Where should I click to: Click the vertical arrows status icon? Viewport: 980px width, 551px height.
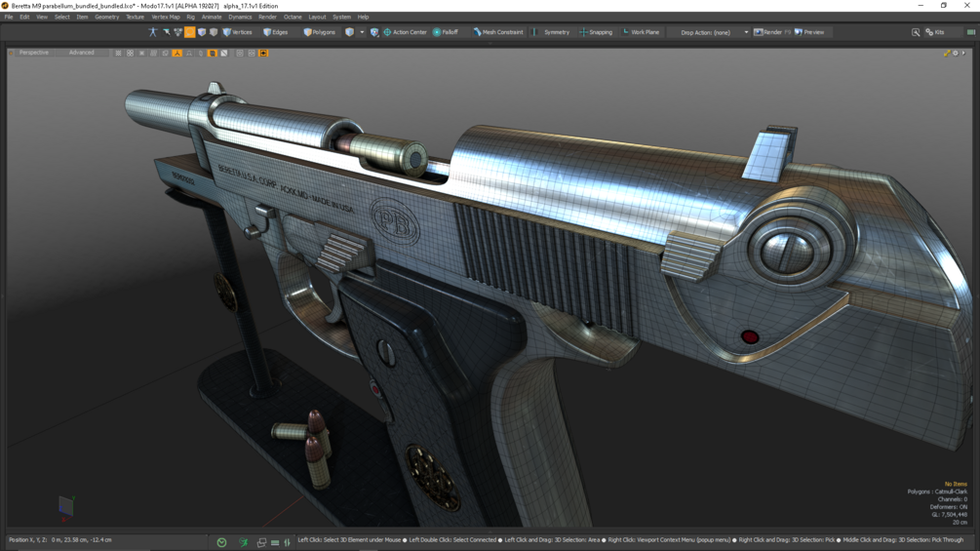pyautogui.click(x=287, y=542)
